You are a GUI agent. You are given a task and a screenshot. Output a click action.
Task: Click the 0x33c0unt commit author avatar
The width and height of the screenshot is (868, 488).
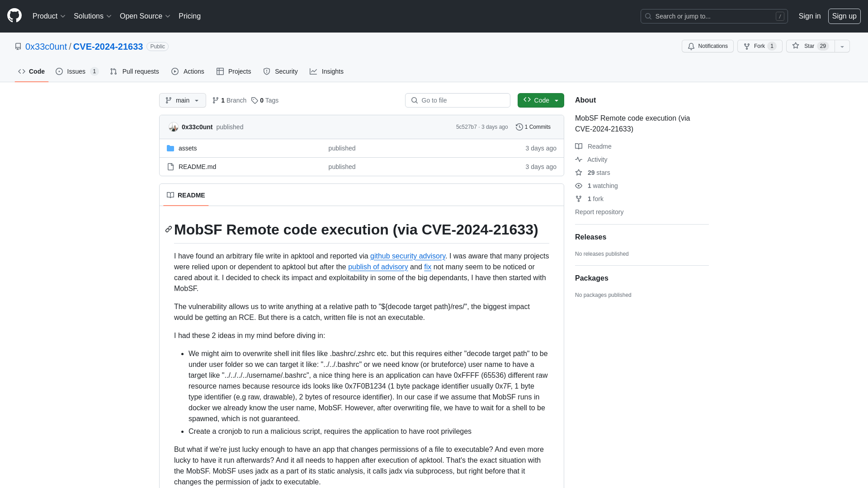pyautogui.click(x=173, y=127)
